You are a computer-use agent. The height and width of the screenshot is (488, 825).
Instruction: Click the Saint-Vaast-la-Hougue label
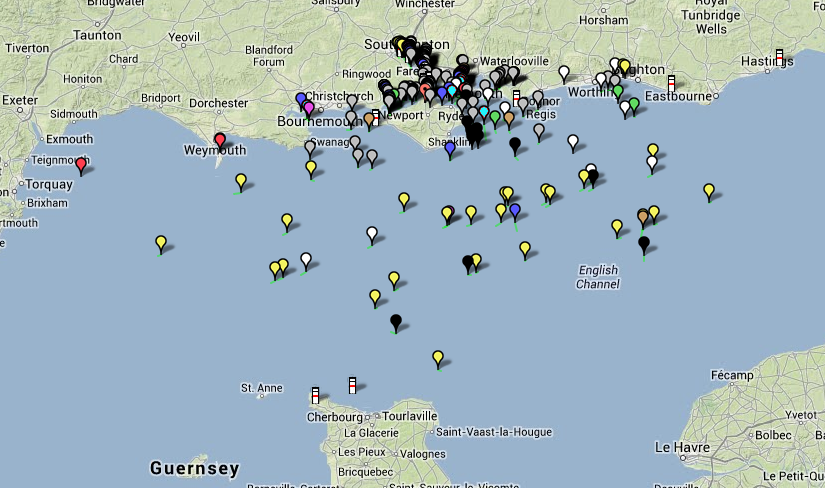pos(494,432)
